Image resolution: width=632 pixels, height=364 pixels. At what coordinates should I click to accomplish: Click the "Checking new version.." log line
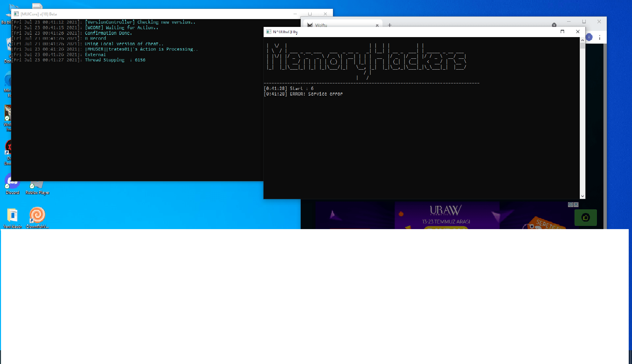(104, 22)
